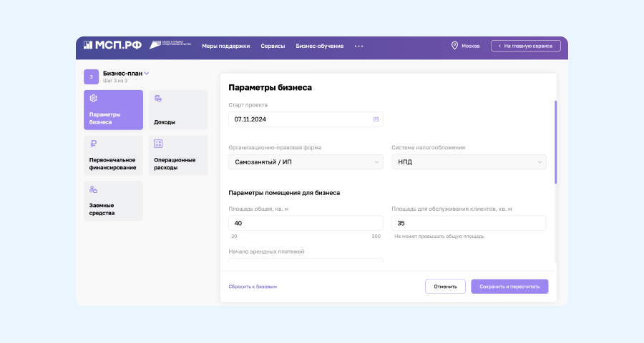Click the ruble icon in Первоначальное финансирование tile
The height and width of the screenshot is (343, 644).
point(93,144)
